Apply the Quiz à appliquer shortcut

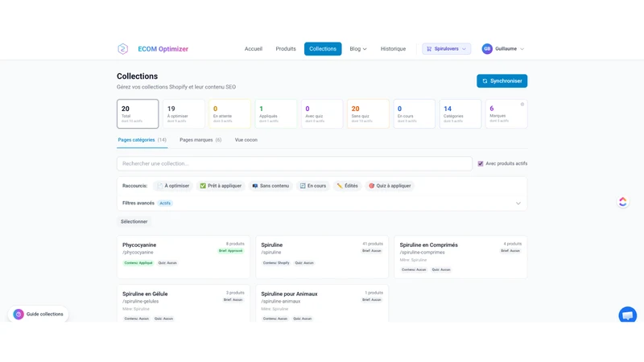coord(390,186)
